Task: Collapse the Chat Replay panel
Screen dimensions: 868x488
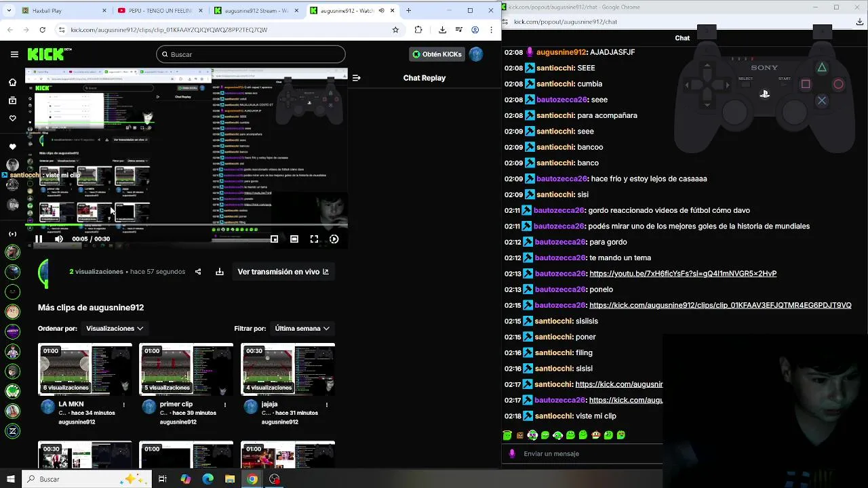Action: [356, 78]
